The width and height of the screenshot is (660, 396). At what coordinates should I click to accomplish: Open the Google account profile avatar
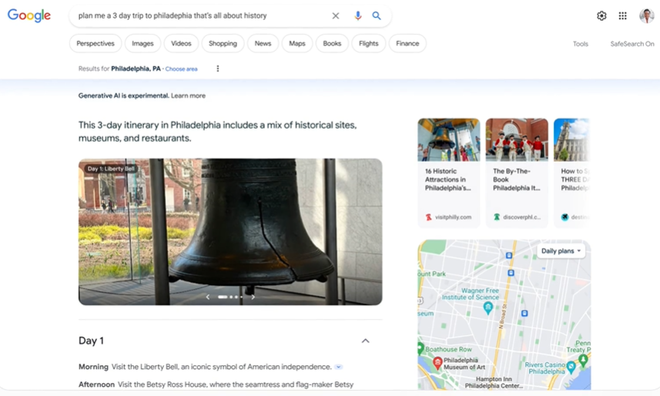coord(647,16)
